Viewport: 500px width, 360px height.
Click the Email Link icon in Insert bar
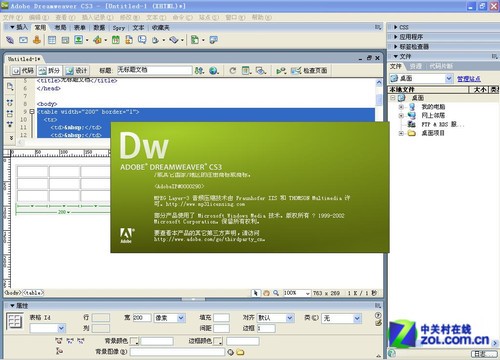click(23, 40)
